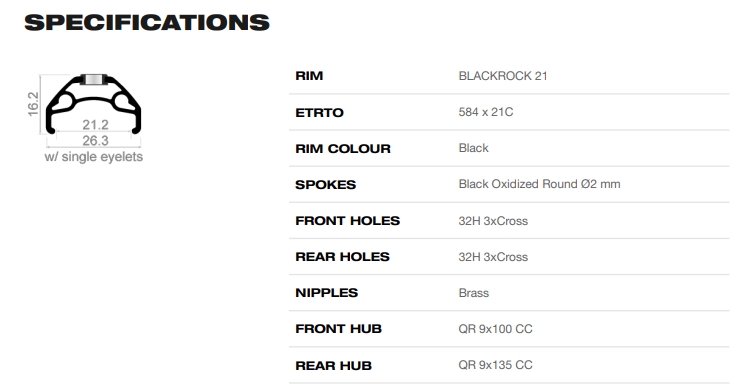Click the 584 x 21C value

486,112
